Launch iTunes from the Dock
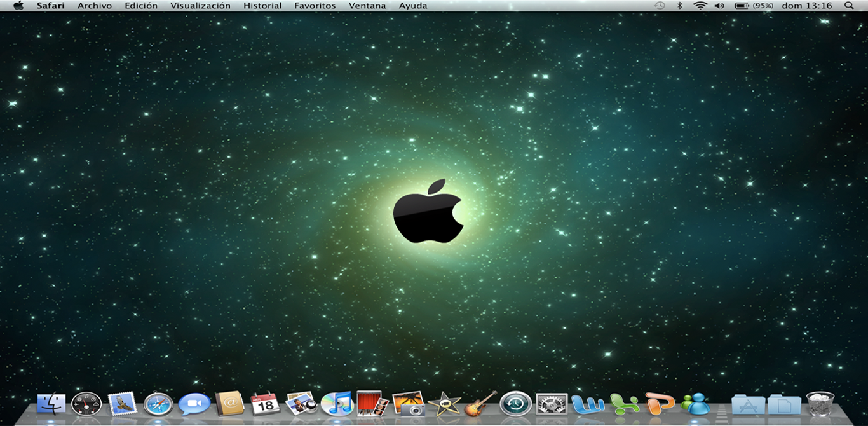This screenshot has height=426, width=868. click(x=337, y=404)
